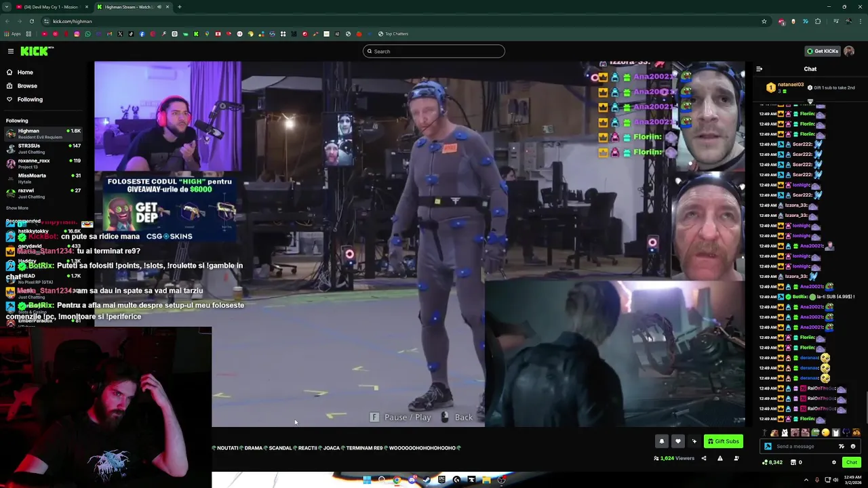The image size is (868, 488).
Task: Mute audio on Highman Stream tab
Action: [159, 7]
